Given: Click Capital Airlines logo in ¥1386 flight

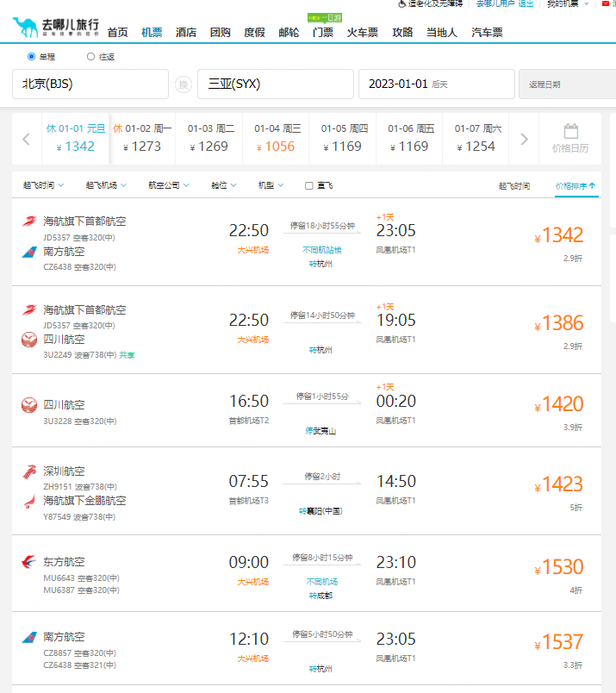Looking at the screenshot, I should pos(29,310).
